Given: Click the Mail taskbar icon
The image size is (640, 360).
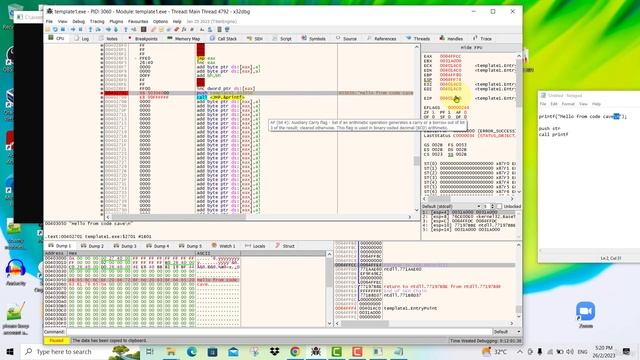Looking at the screenshot, I should tap(233, 351).
